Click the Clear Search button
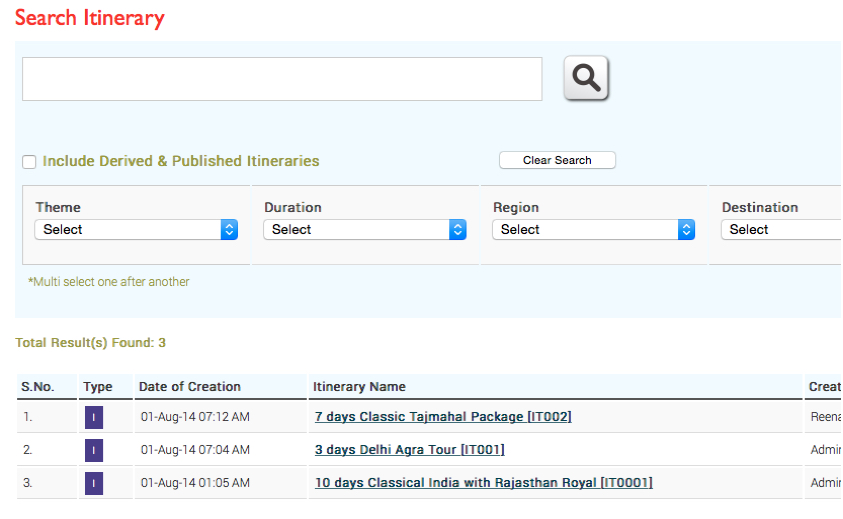 tap(557, 160)
